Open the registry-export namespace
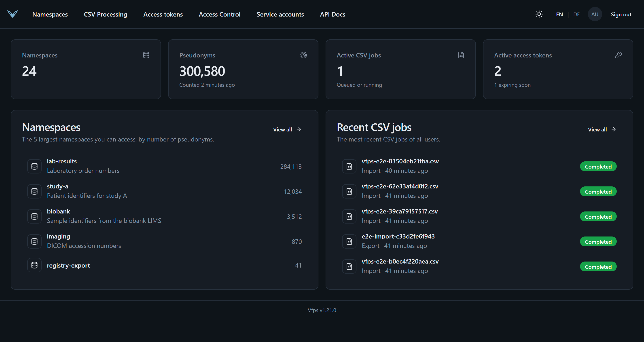This screenshot has width=644, height=342. click(x=165, y=265)
